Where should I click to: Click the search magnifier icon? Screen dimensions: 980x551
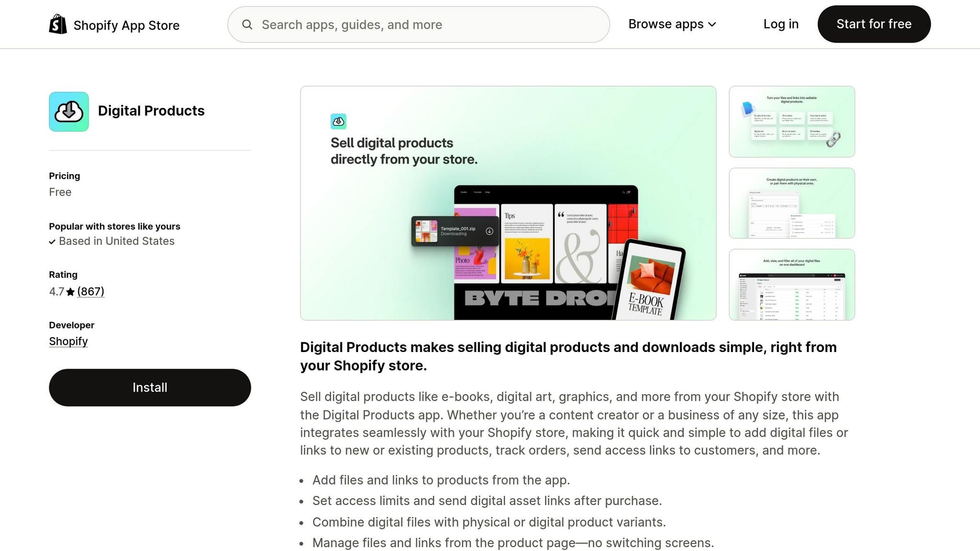(247, 24)
